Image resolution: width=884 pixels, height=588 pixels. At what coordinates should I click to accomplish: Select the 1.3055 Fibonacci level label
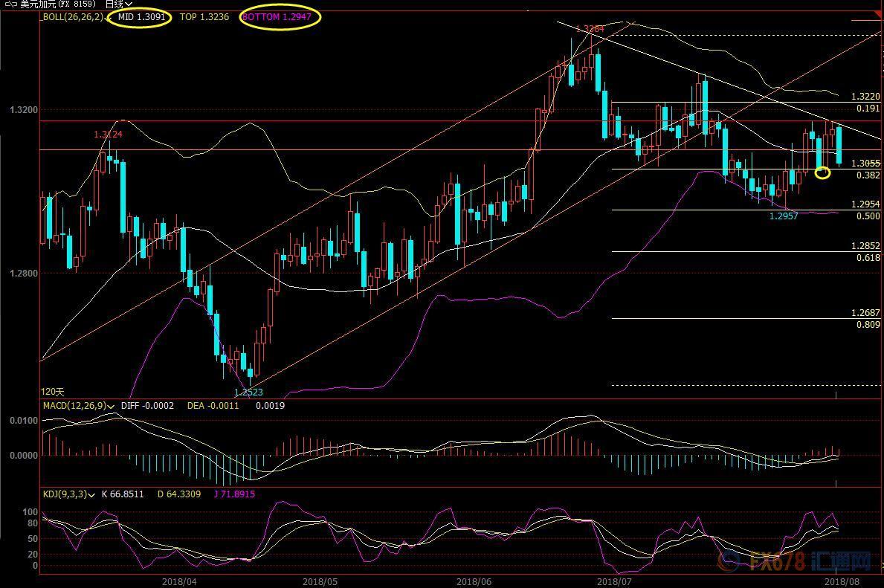pyautogui.click(x=865, y=164)
